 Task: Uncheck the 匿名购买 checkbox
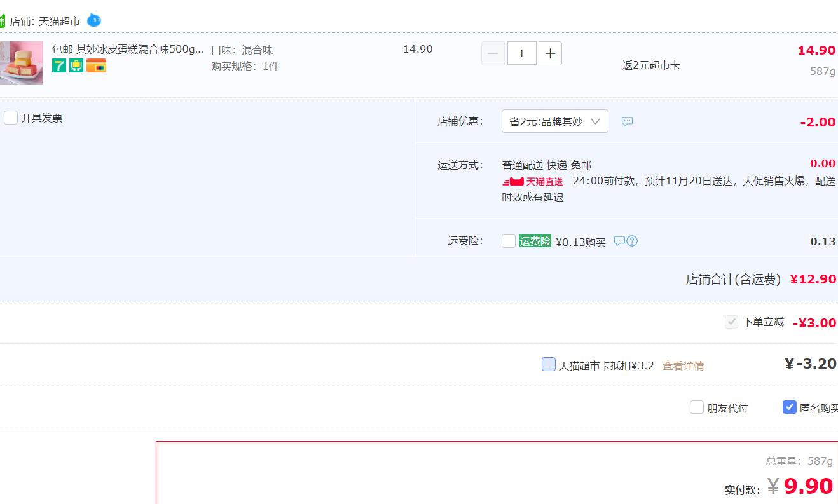pos(790,407)
